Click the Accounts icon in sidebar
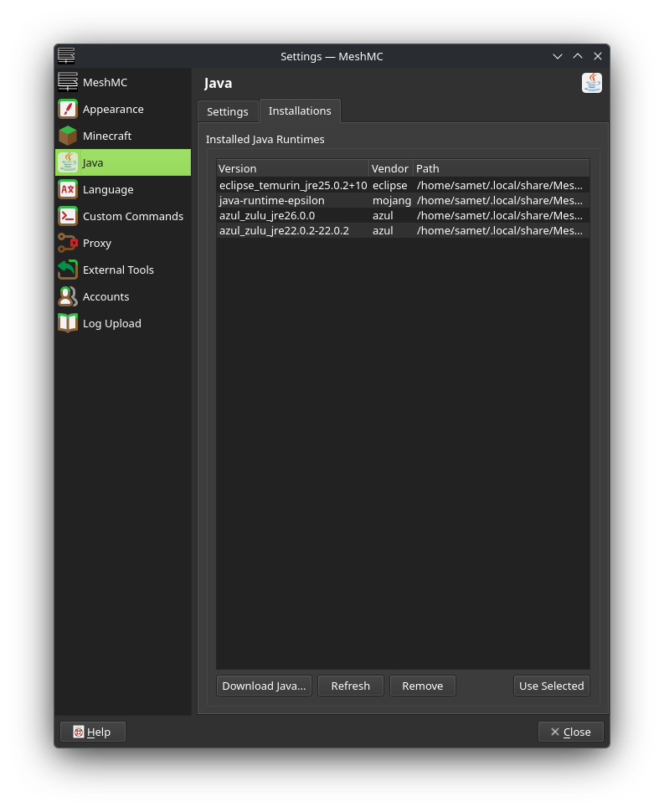664x812 pixels. point(68,296)
